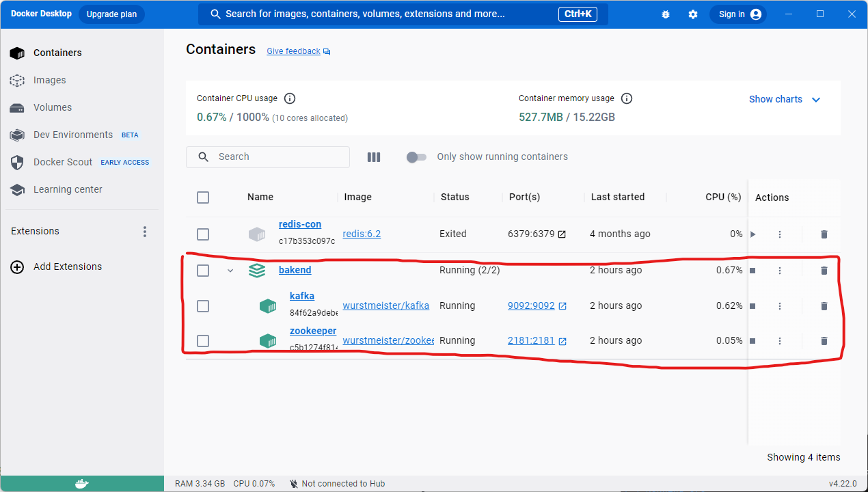
Task: Open the bakend stack name link
Action: click(295, 270)
